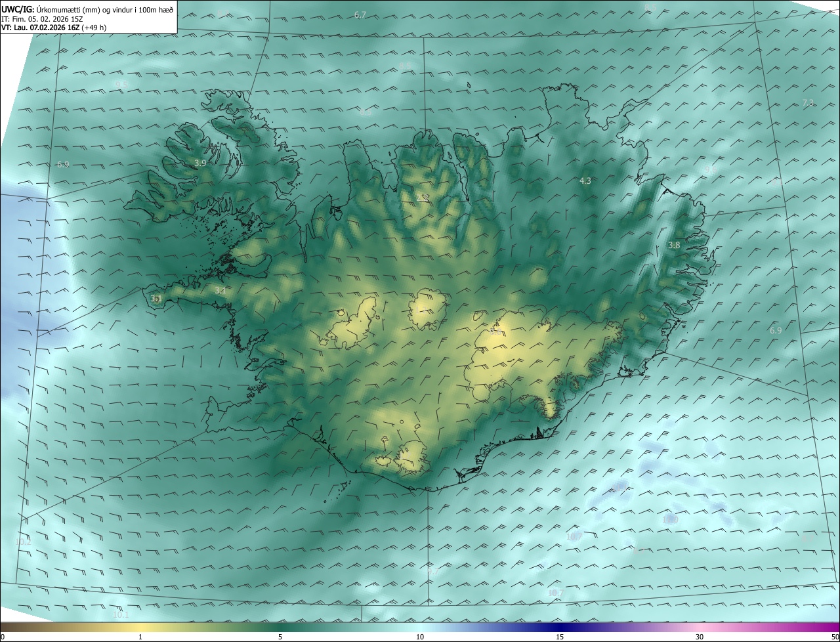
Task: Click the 3.8 value in the Eastfjords
Action: [x=674, y=245]
